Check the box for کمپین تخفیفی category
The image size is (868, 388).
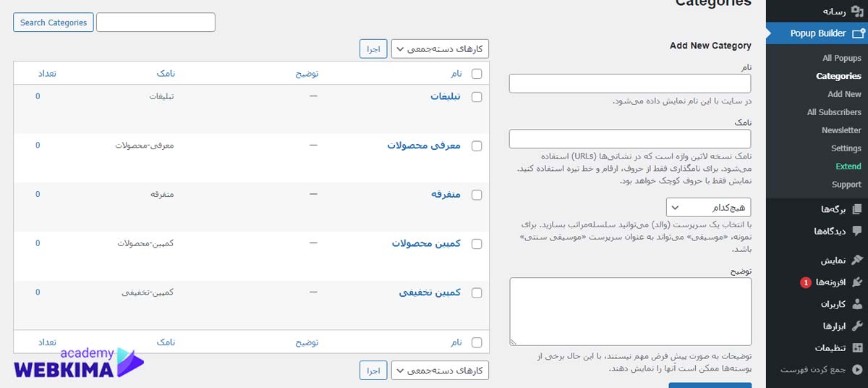477,293
